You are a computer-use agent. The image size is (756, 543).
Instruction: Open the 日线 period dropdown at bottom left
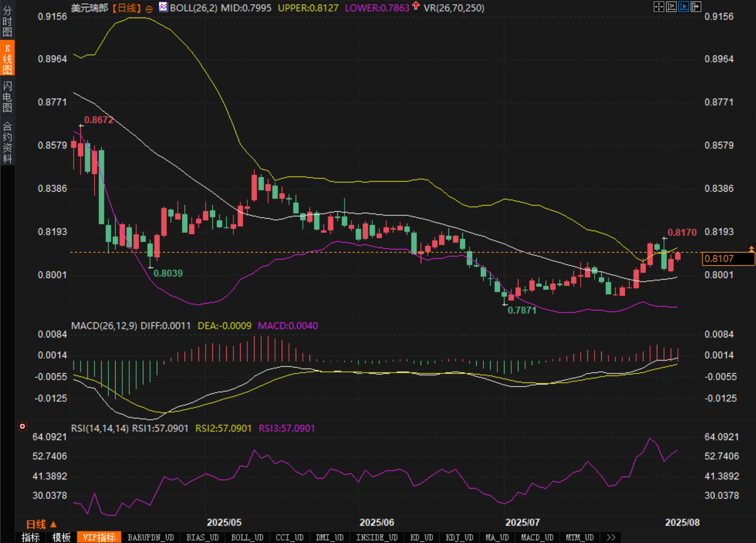pos(41,524)
